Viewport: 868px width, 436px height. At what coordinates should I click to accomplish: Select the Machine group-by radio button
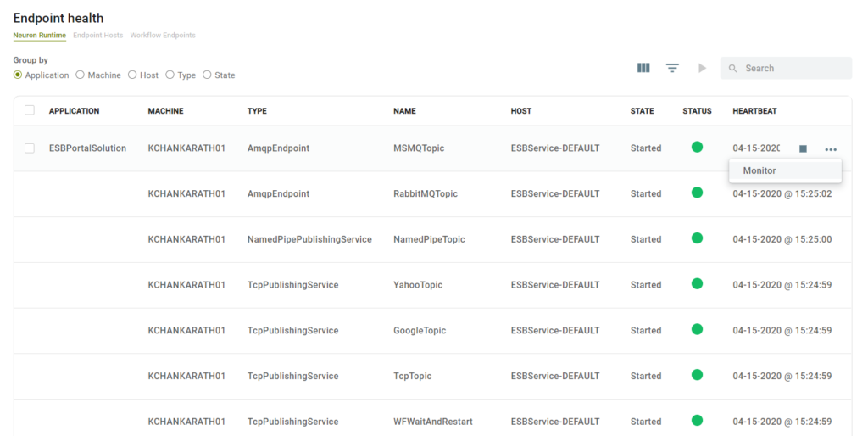pyautogui.click(x=81, y=75)
